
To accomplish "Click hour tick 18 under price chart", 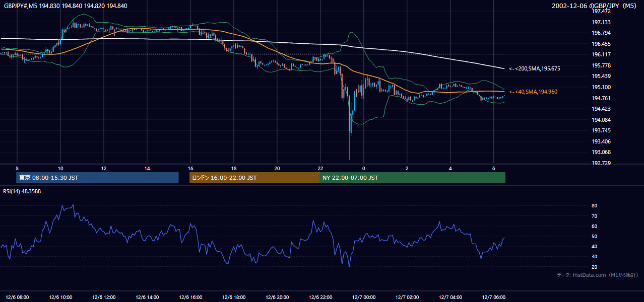I will (234, 168).
